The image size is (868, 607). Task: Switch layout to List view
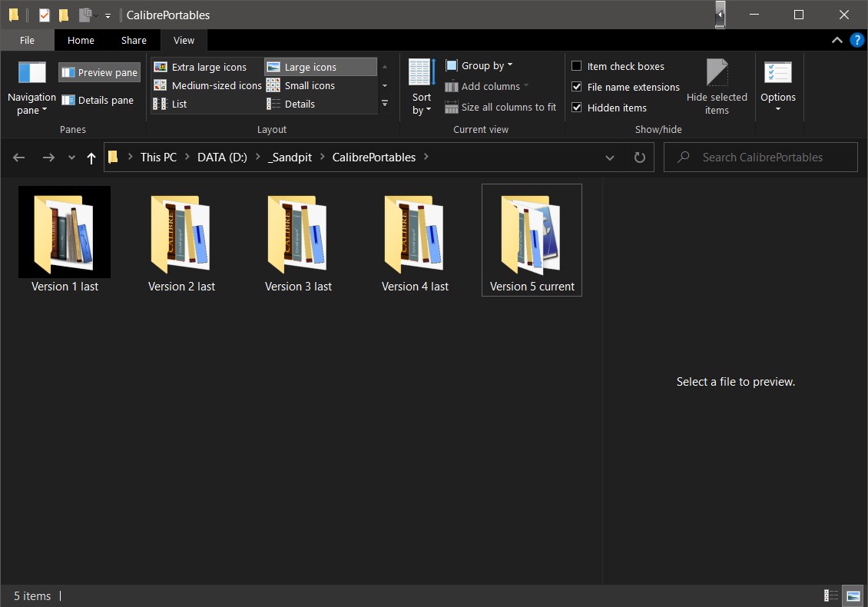tap(171, 104)
